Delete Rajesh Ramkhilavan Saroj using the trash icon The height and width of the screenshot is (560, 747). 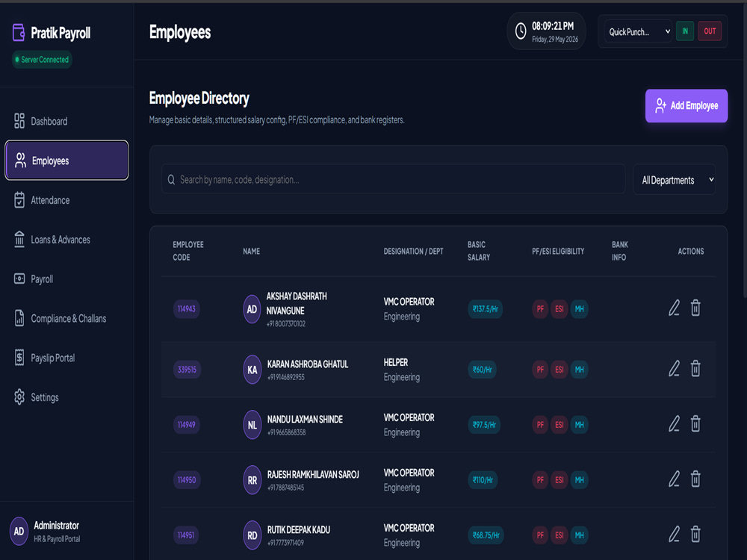click(x=695, y=479)
